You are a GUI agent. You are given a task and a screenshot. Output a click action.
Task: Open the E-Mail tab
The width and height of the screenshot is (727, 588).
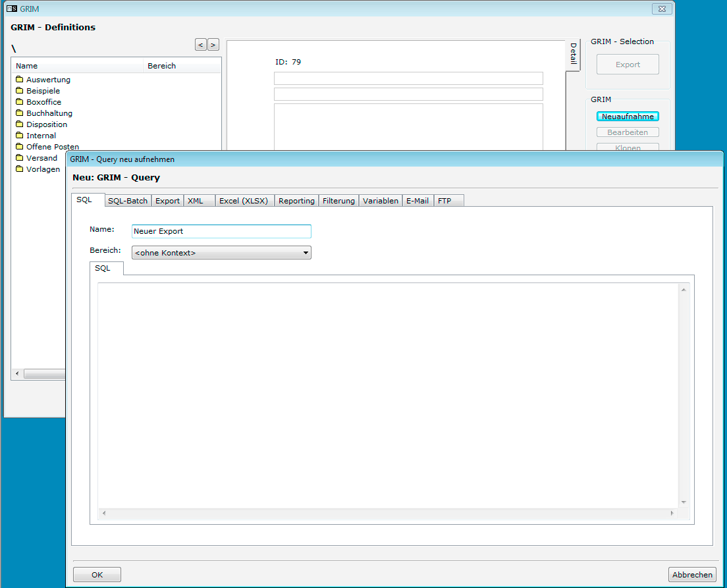pos(417,201)
